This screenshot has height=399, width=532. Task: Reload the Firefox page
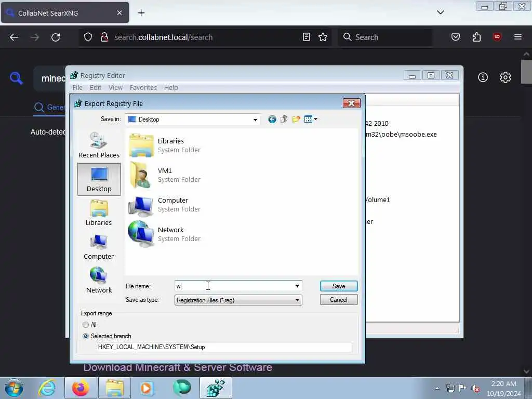(56, 37)
